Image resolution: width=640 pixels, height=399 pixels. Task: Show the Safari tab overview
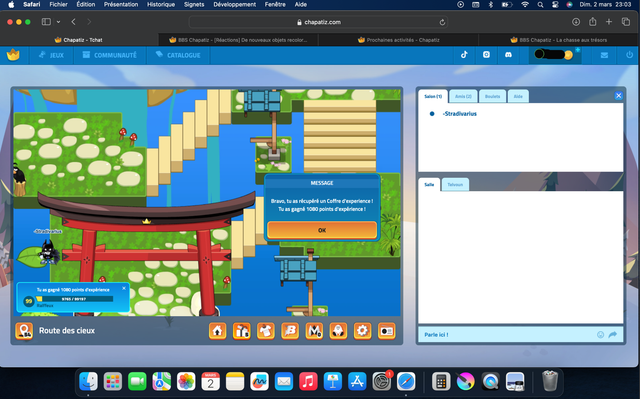(x=626, y=22)
